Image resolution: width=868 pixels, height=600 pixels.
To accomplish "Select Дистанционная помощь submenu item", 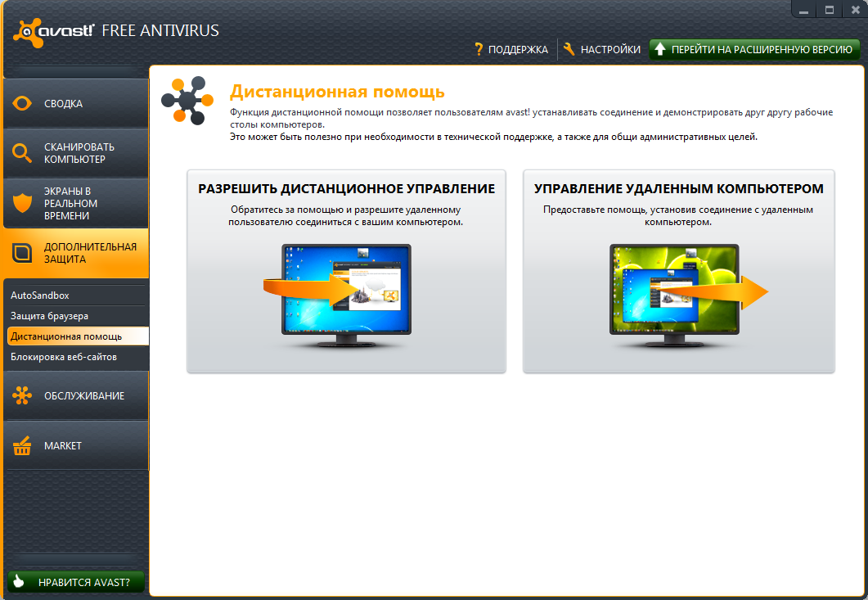I will click(x=78, y=336).
